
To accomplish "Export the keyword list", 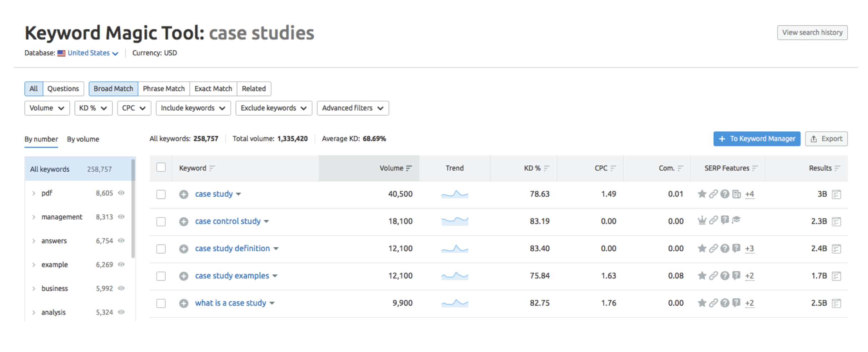I will tap(826, 139).
